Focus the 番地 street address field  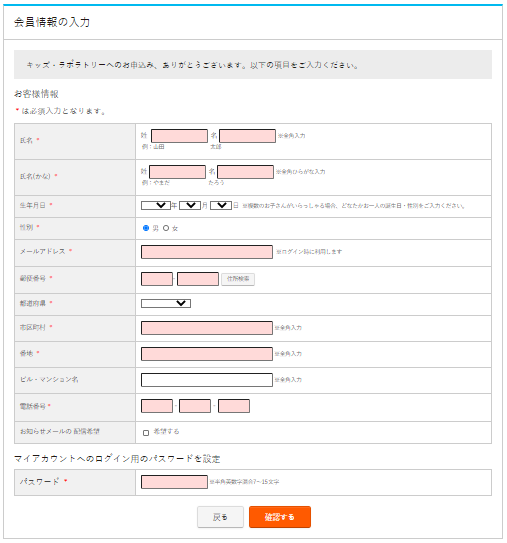[x=207, y=354]
